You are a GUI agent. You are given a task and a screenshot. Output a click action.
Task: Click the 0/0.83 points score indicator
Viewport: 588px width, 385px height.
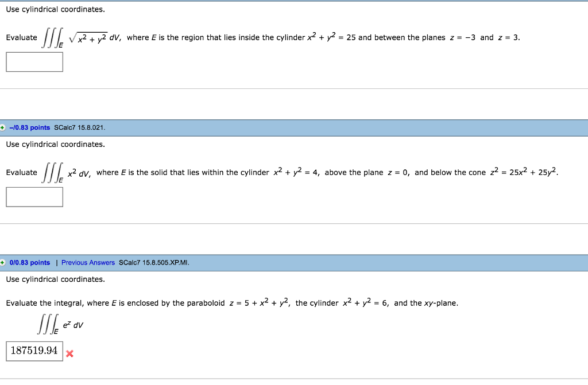tap(25, 262)
